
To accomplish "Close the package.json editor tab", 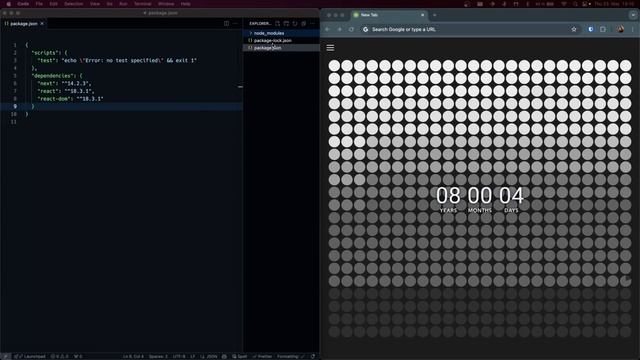I will [x=42, y=24].
